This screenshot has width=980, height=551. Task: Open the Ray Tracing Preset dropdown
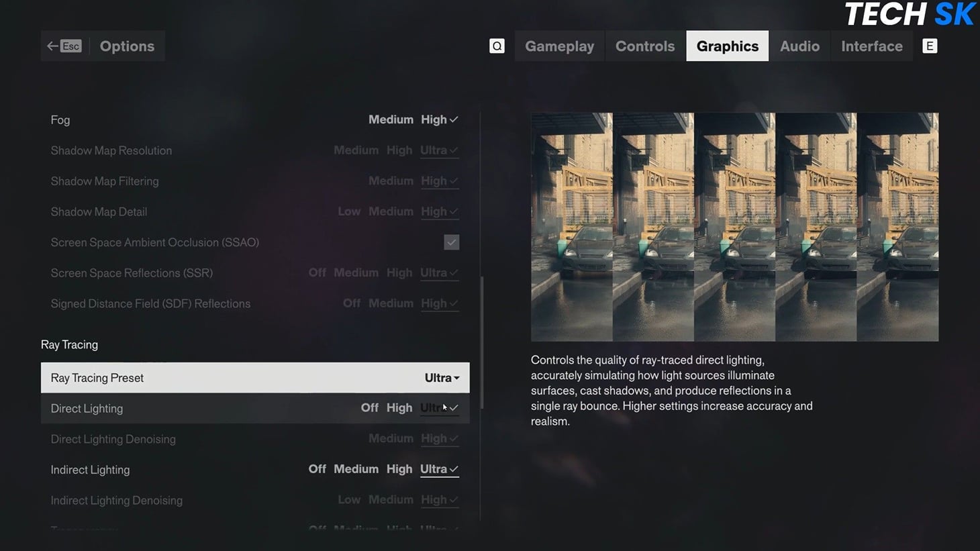click(x=255, y=378)
